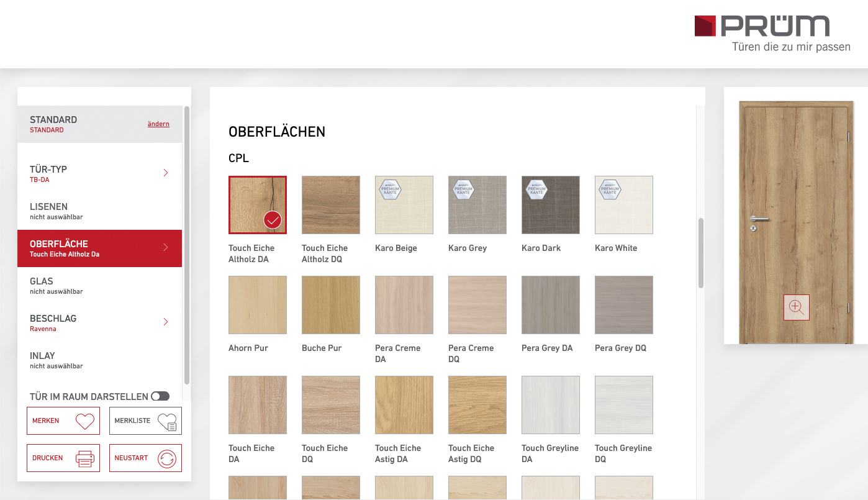Expand the Beschlag chevron
Screen dimensions: 868x500
(166, 322)
